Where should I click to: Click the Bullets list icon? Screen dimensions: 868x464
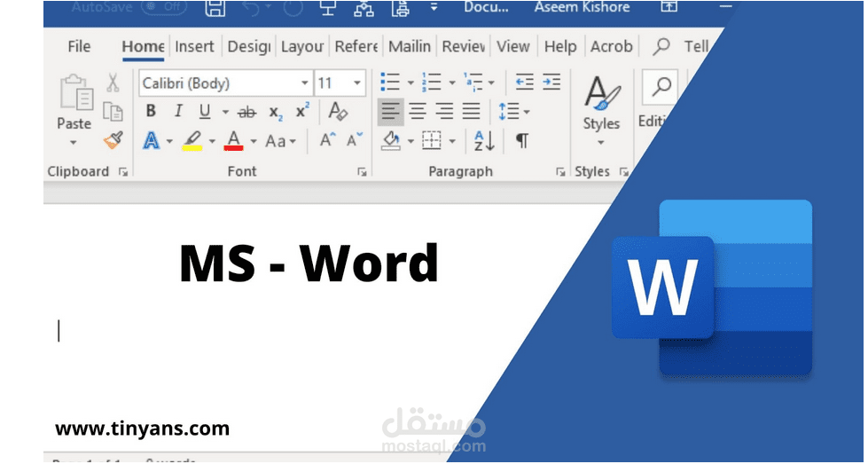click(390, 83)
